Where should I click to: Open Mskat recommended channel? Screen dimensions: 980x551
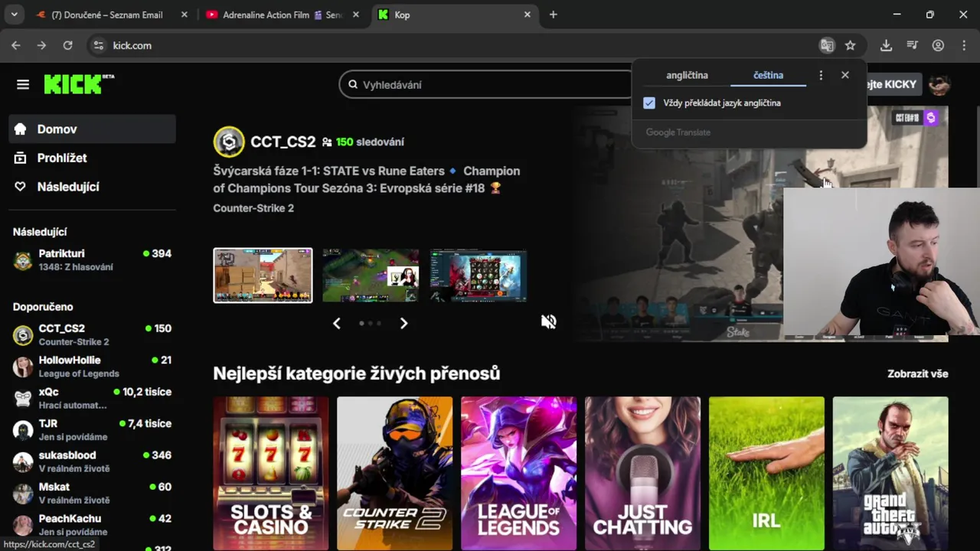[x=93, y=493]
